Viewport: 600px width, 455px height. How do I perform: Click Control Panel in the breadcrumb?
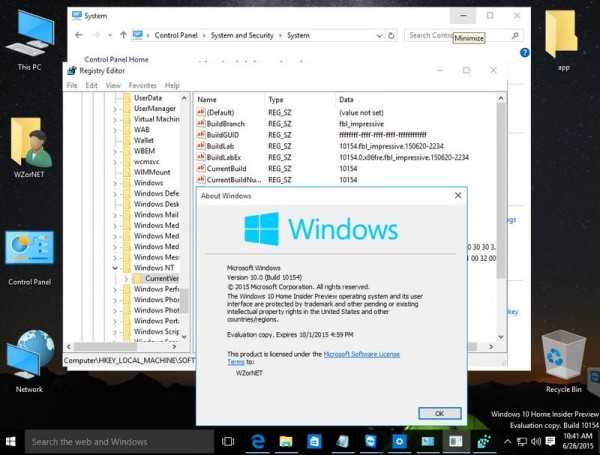[176, 36]
